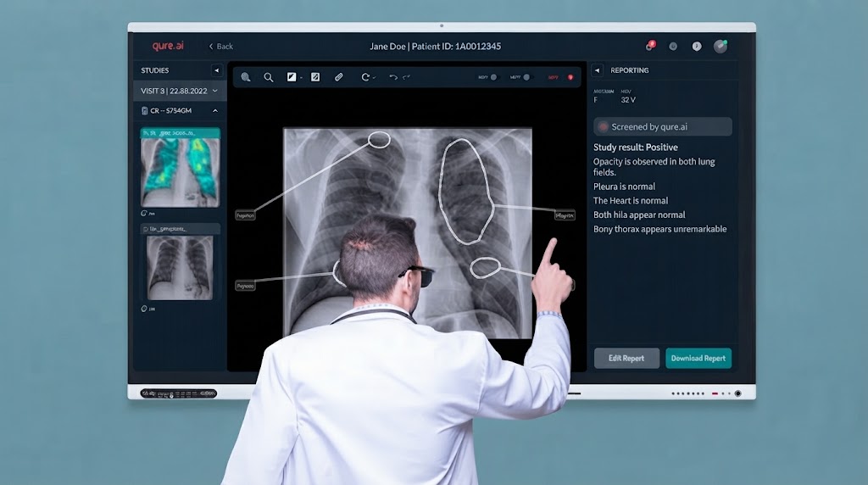Select the contrast/window level tool
Screen dimensions: 868x485
tap(292, 77)
